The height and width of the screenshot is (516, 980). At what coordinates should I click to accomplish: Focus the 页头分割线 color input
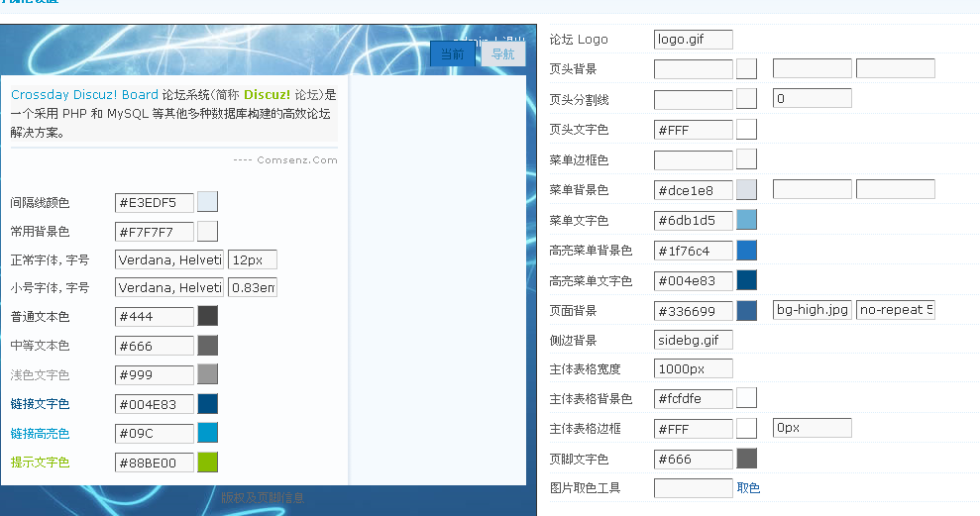point(693,99)
